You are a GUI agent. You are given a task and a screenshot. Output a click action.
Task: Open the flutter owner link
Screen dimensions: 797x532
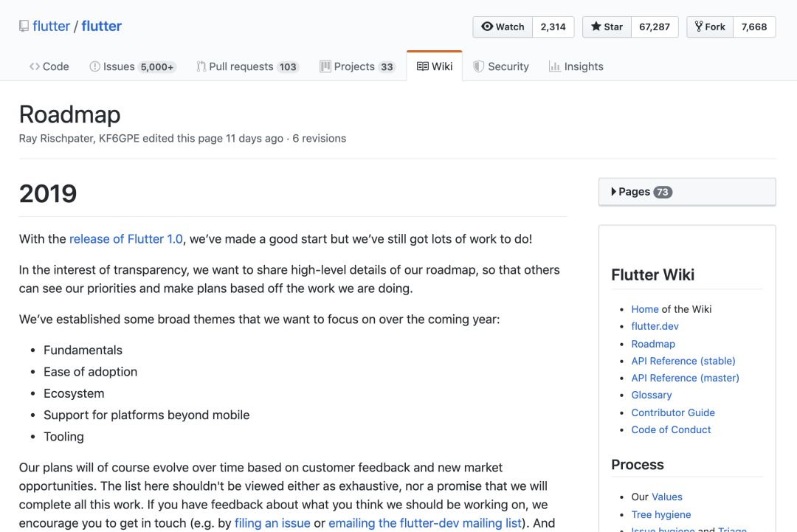[52, 26]
